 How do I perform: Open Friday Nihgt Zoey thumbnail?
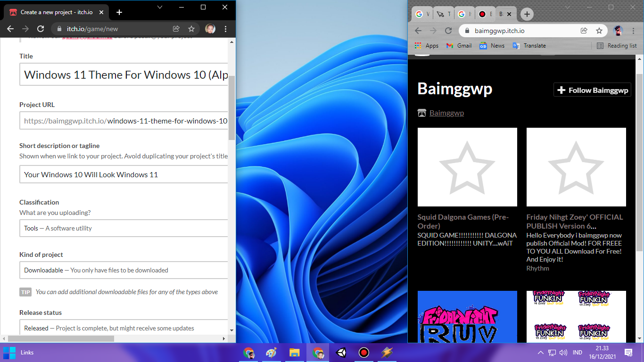[576, 167]
